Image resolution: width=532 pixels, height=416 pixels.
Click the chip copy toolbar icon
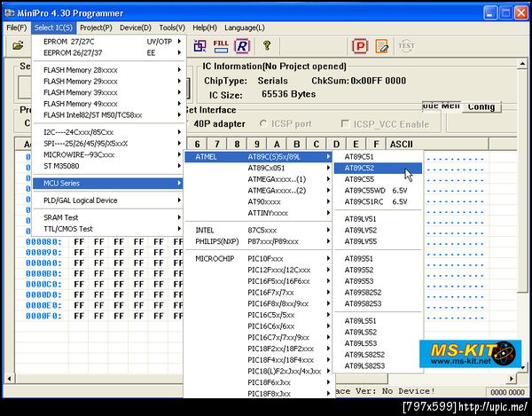199,46
